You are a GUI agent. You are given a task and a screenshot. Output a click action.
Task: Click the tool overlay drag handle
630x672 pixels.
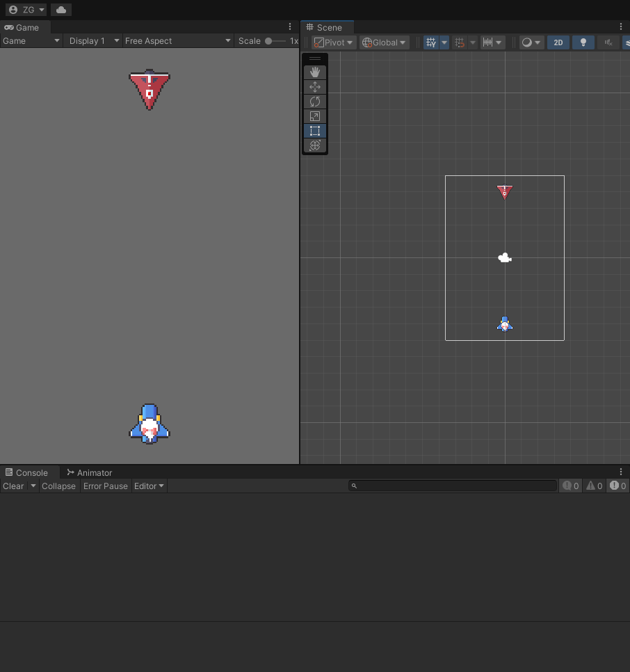[x=315, y=58]
